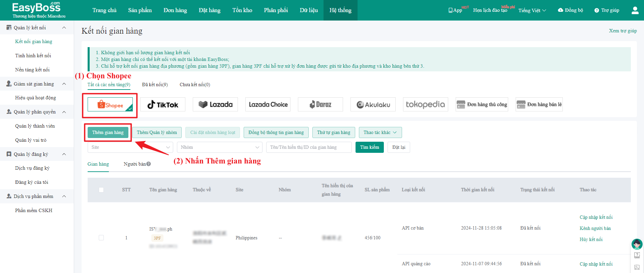The image size is (644, 273).
Task: Select the Akulaku platform logo
Action: (x=373, y=104)
